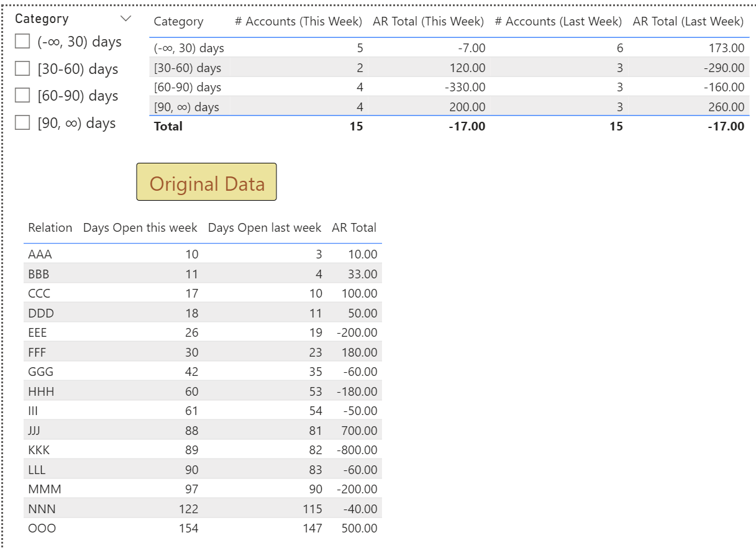Image resolution: width=756 pixels, height=548 pixels.
Task: Click the 115 days open last week cell
Action: 312,508
